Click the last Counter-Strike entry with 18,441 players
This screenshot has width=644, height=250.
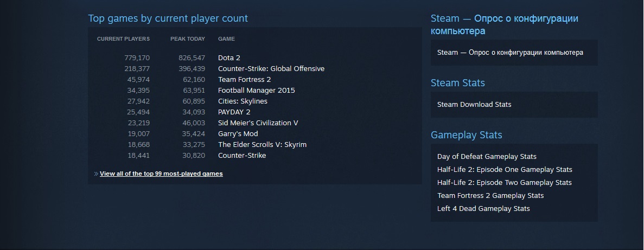[x=242, y=156]
